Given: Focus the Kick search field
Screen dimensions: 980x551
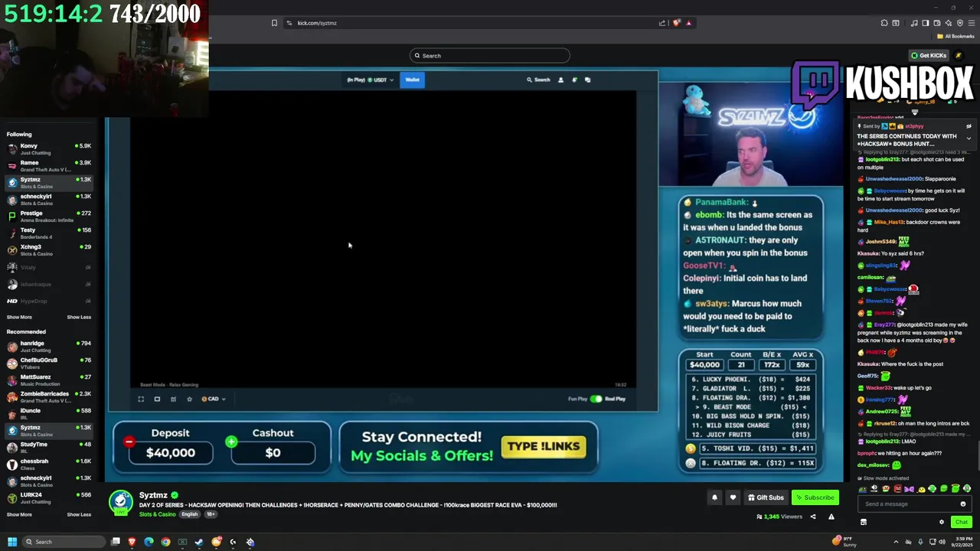Looking at the screenshot, I should click(x=490, y=55).
